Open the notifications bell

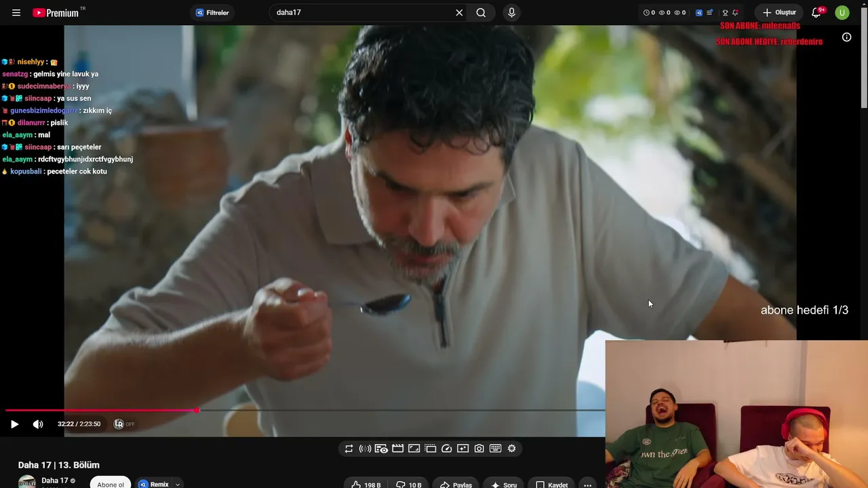point(816,13)
